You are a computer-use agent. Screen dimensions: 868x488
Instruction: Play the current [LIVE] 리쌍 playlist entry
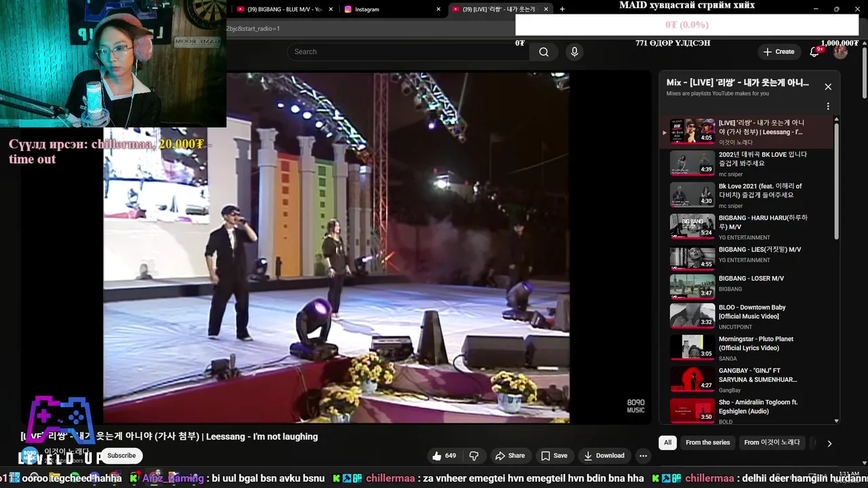coord(746,132)
